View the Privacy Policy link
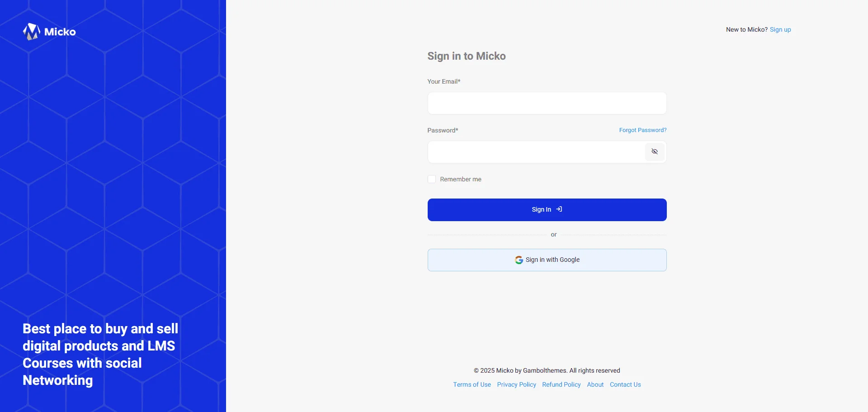 pyautogui.click(x=516, y=384)
